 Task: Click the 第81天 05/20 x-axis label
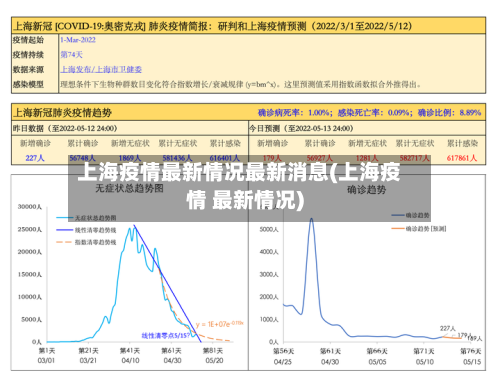pos(214,356)
